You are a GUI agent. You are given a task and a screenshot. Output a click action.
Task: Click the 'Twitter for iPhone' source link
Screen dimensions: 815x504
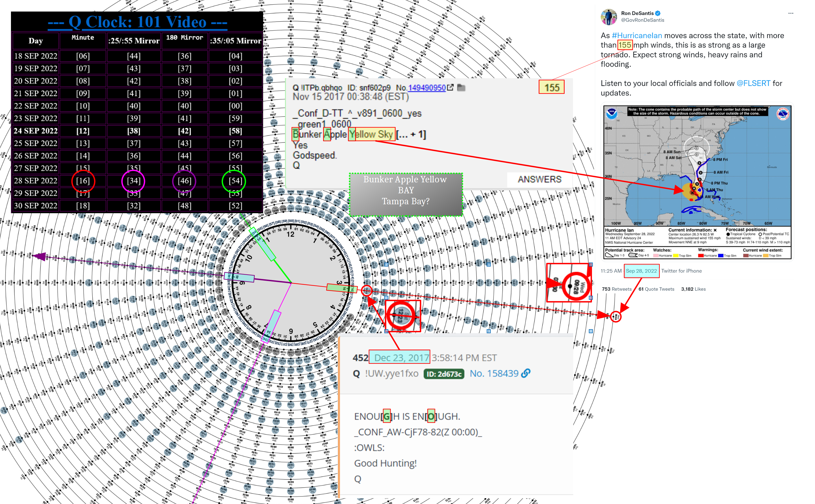pyautogui.click(x=681, y=271)
